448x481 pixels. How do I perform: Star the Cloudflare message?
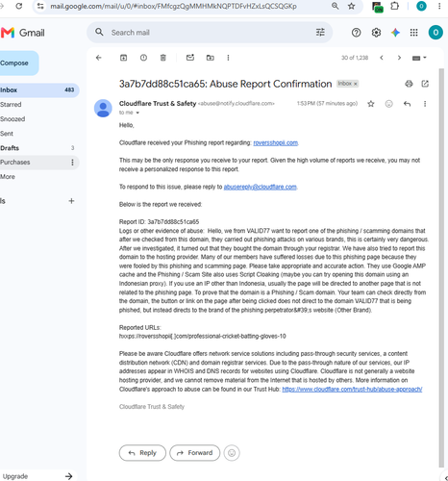tap(371, 104)
